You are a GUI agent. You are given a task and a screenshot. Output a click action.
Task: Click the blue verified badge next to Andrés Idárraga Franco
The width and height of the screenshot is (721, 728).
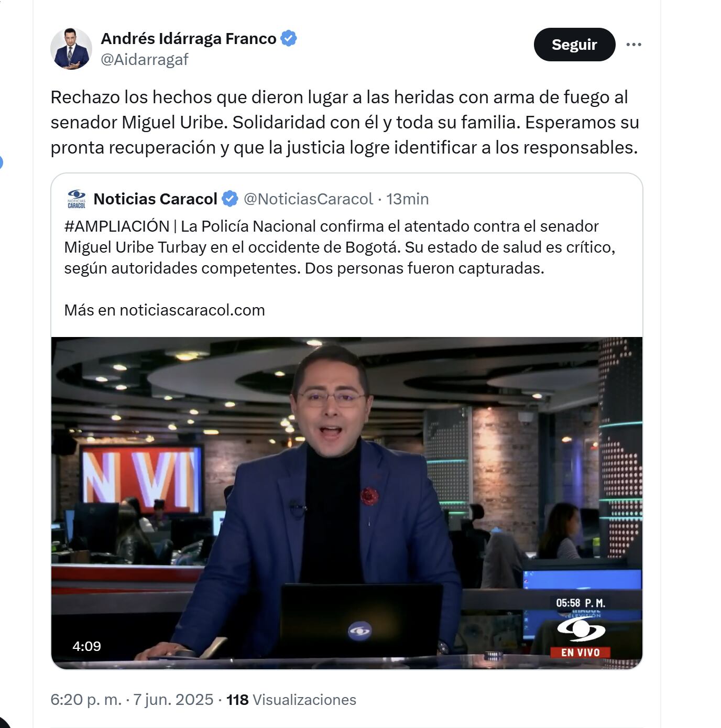point(289,38)
